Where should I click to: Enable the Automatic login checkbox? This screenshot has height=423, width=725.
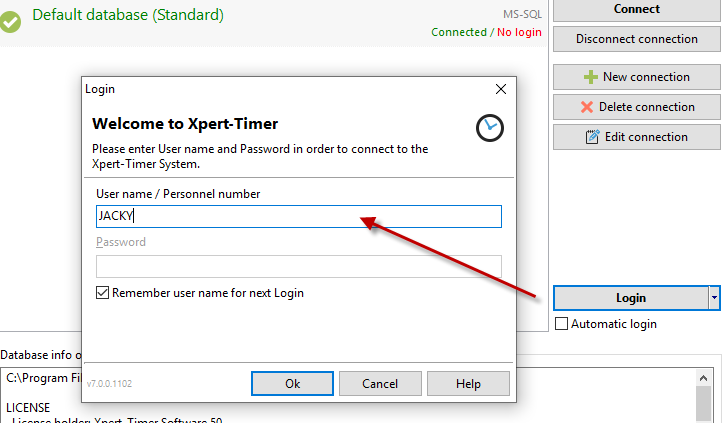[561, 324]
